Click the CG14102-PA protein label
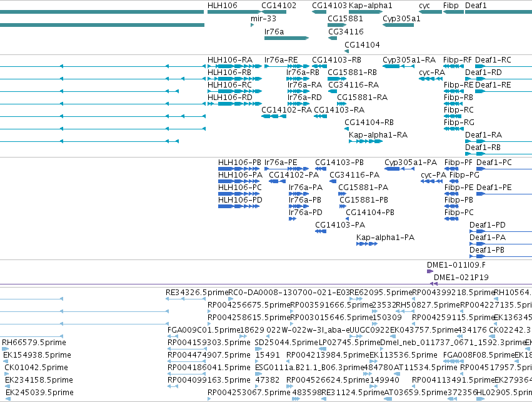Screen dimensions: 532x402 click(294, 176)
